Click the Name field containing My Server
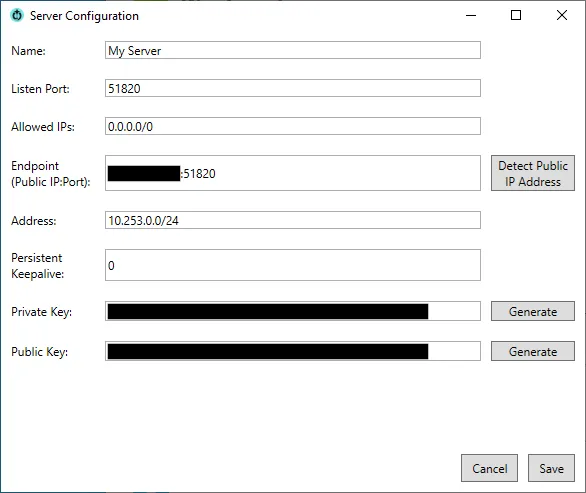The height and width of the screenshot is (493, 586). [293, 50]
